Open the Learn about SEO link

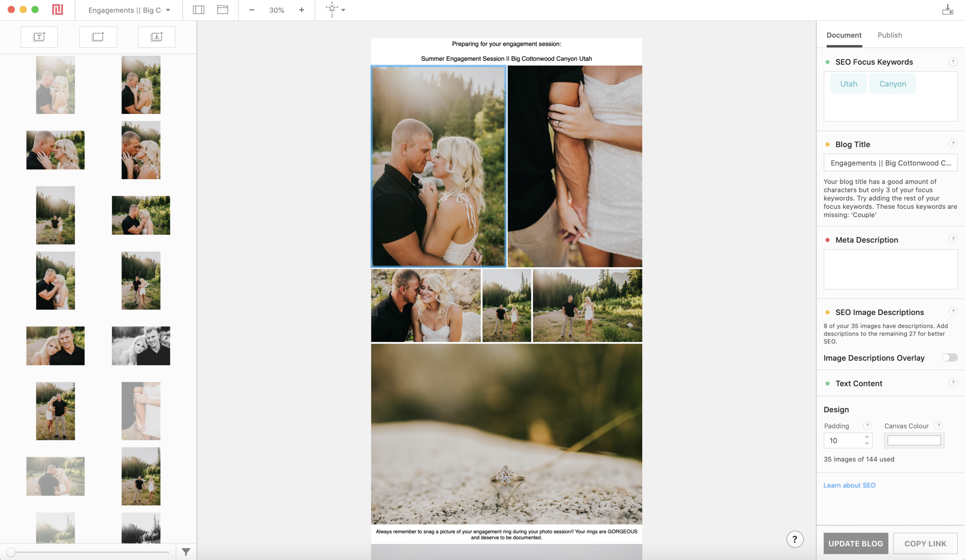[849, 485]
